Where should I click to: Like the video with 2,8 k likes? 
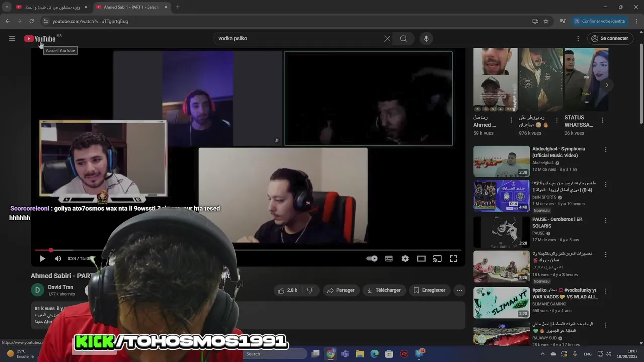pos(287,290)
